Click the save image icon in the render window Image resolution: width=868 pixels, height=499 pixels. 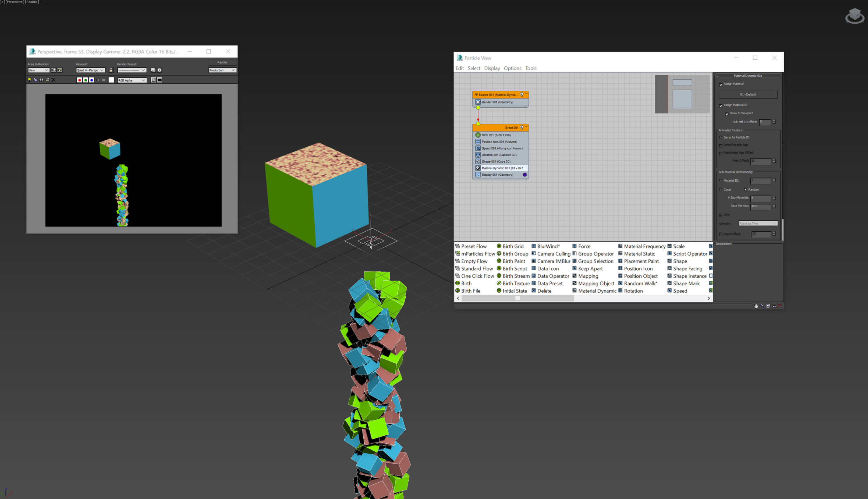30,80
